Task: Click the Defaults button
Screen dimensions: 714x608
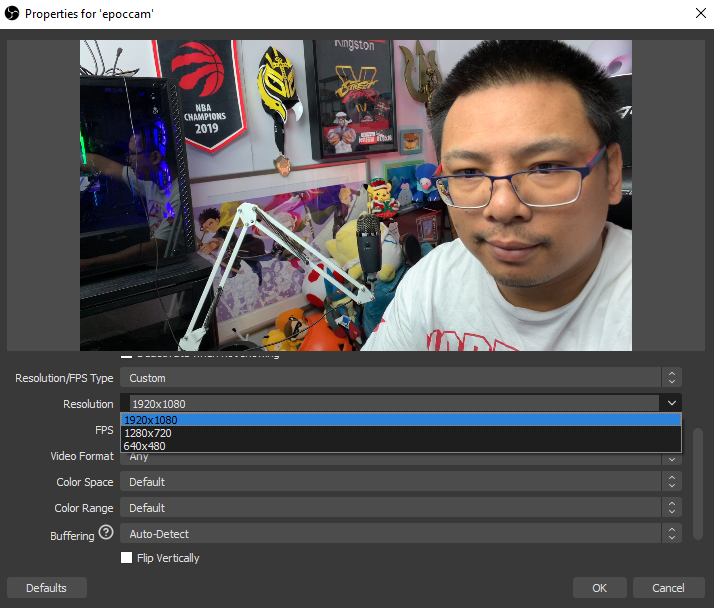Action: (x=47, y=588)
